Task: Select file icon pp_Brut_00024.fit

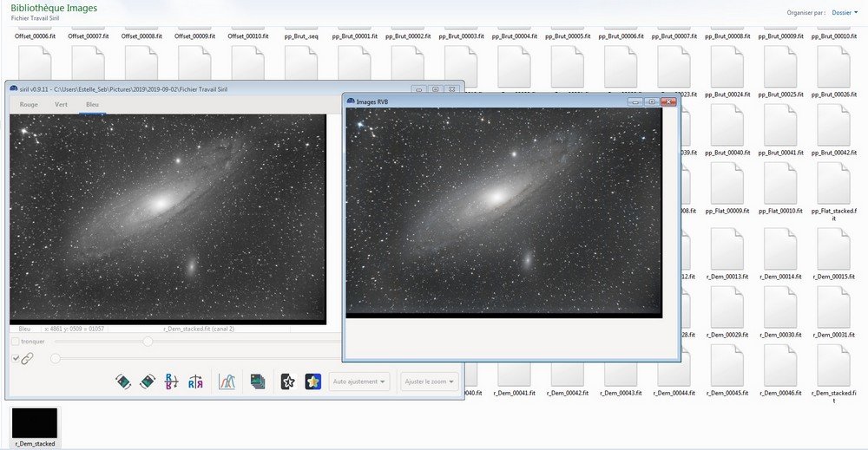Action: pyautogui.click(x=727, y=67)
